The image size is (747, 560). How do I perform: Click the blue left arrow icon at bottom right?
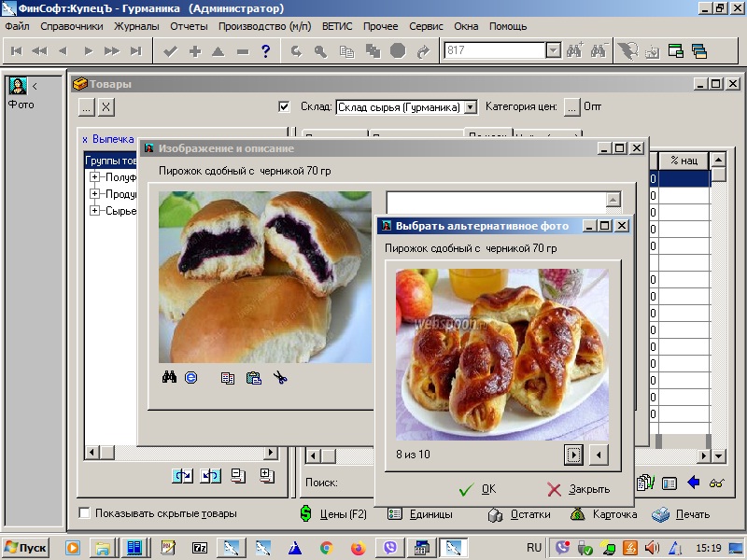pos(693,483)
